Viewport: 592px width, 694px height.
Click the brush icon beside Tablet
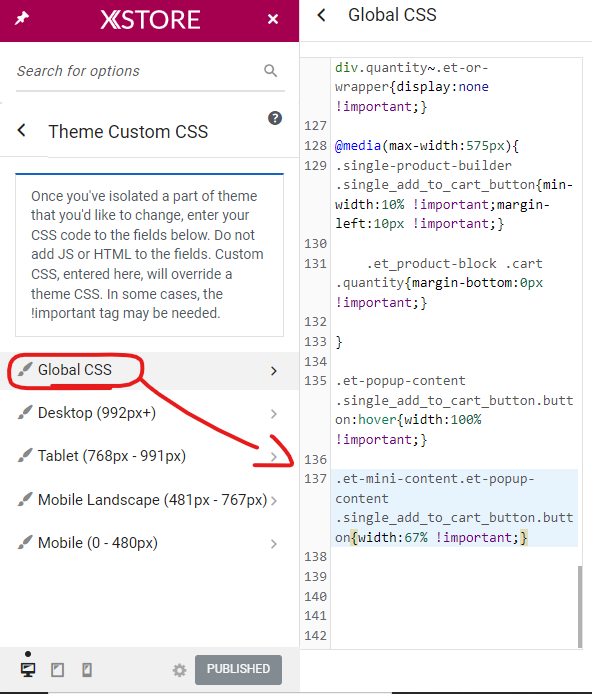(25, 455)
